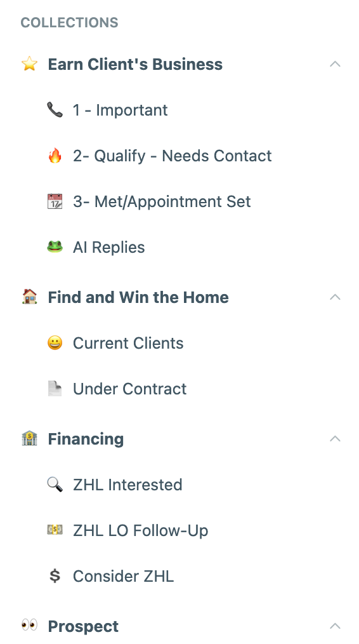Screen dimensions: 359x644
Task: Click the frog icon next to AI Replies
Action: [55, 247]
